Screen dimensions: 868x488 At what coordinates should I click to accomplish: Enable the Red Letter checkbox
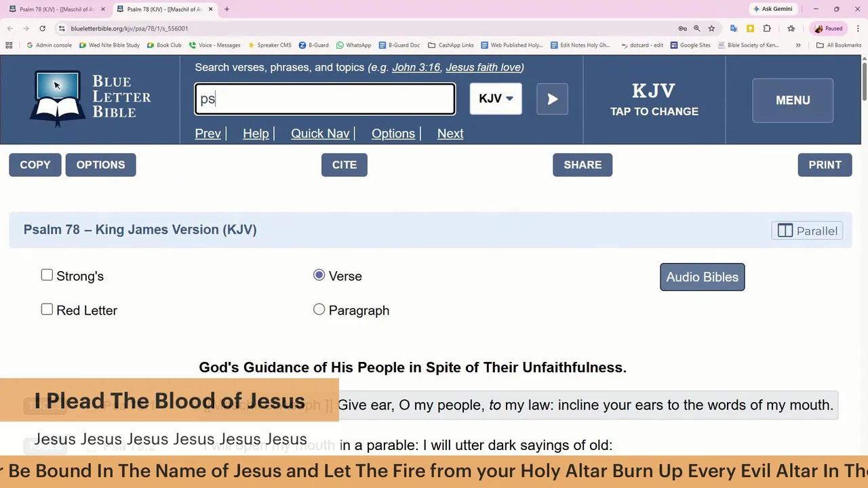(x=47, y=309)
